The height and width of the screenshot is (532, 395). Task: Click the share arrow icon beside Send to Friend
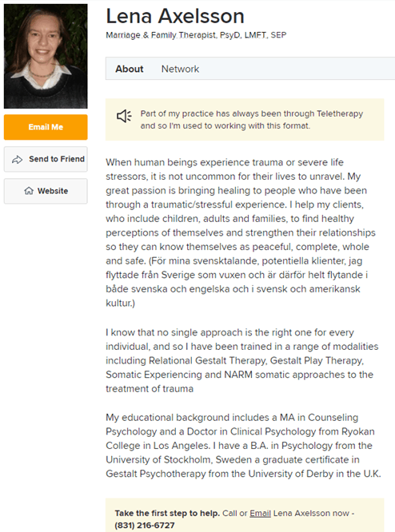pos(17,160)
